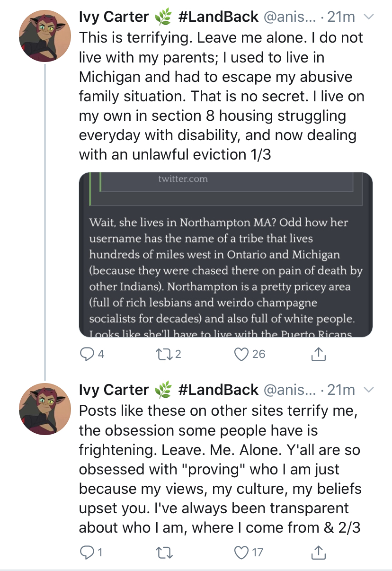Open the first tweet's 21m timestamp
Image resolution: width=392 pixels, height=571 pixels.
tap(341, 17)
